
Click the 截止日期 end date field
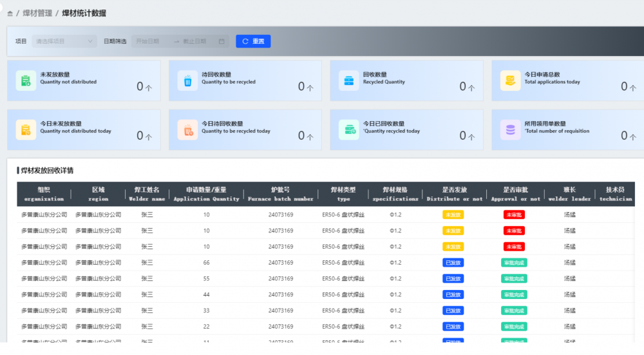(x=195, y=41)
